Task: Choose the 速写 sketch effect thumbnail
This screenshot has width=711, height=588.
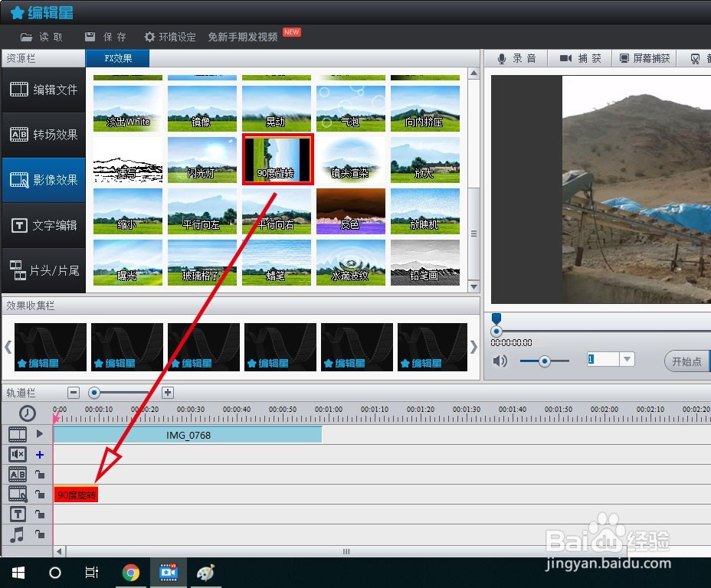Action: 128,160
